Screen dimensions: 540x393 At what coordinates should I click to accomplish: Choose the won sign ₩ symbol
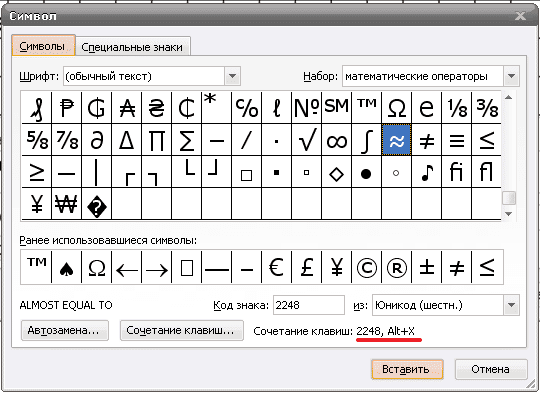(x=66, y=204)
